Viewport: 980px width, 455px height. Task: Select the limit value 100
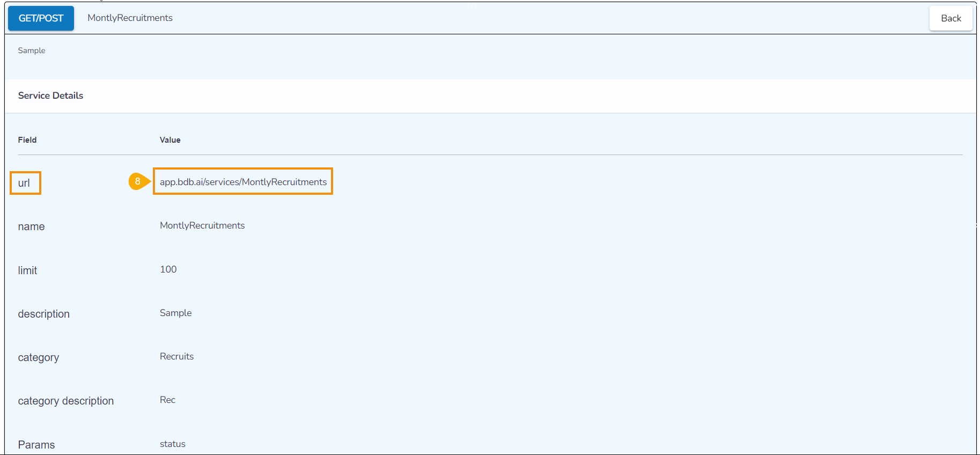click(168, 269)
